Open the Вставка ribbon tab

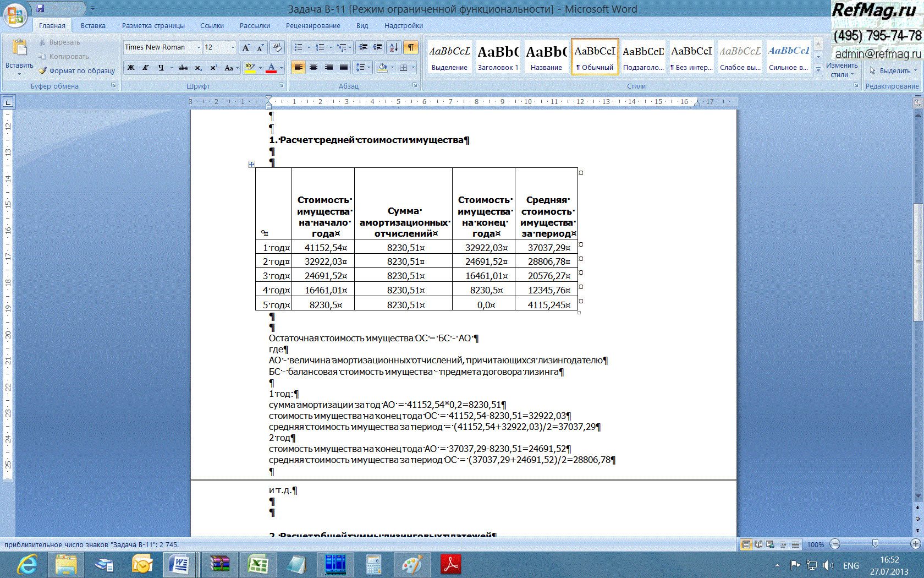coord(93,25)
